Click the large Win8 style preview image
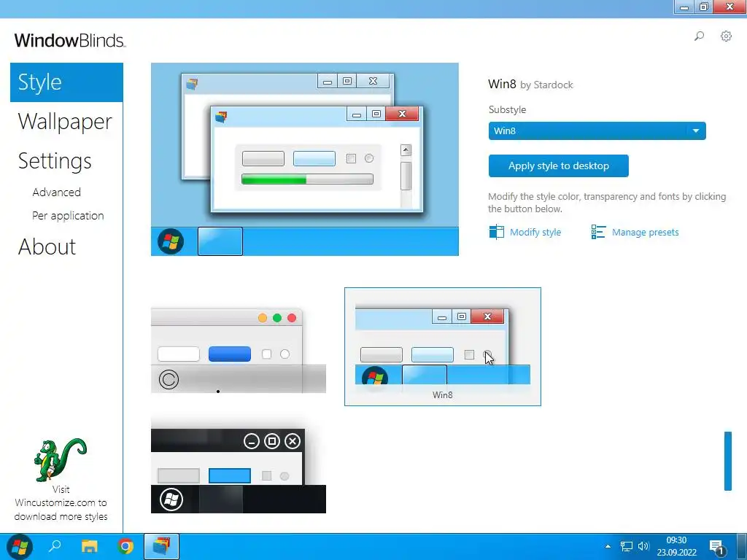747x560 pixels. pyautogui.click(x=305, y=159)
